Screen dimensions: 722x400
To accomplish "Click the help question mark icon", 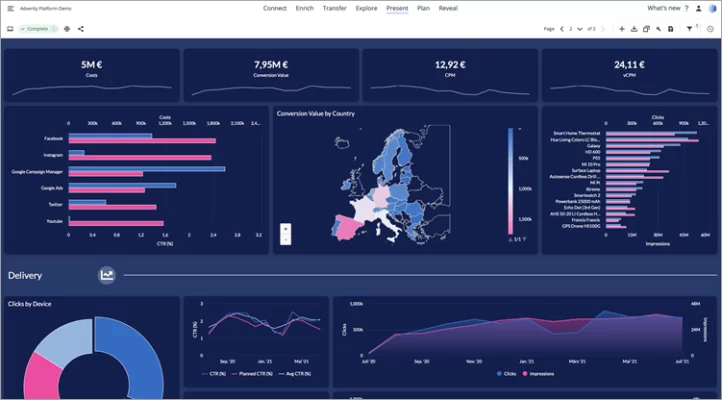I will coord(686,8).
